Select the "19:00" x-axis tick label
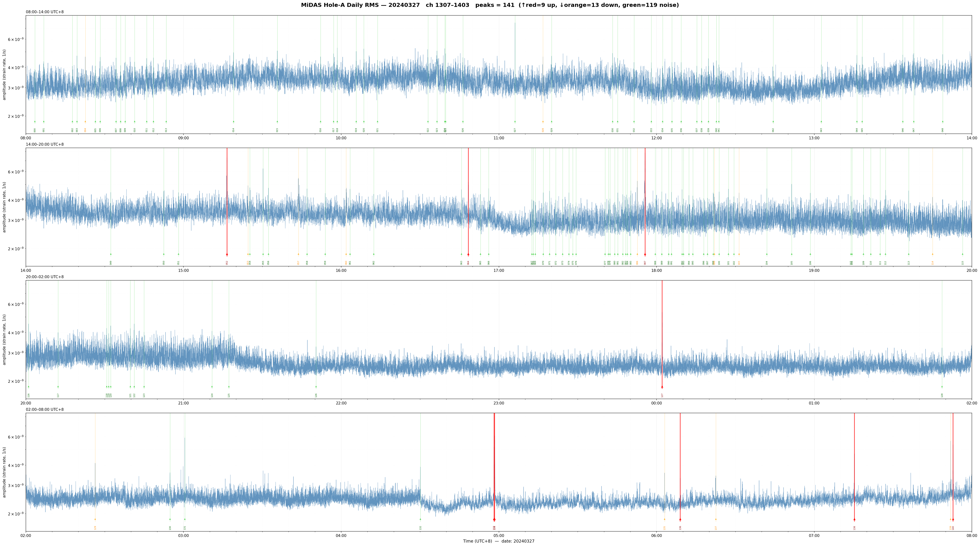Image resolution: width=980 pixels, height=546 pixels. point(814,271)
